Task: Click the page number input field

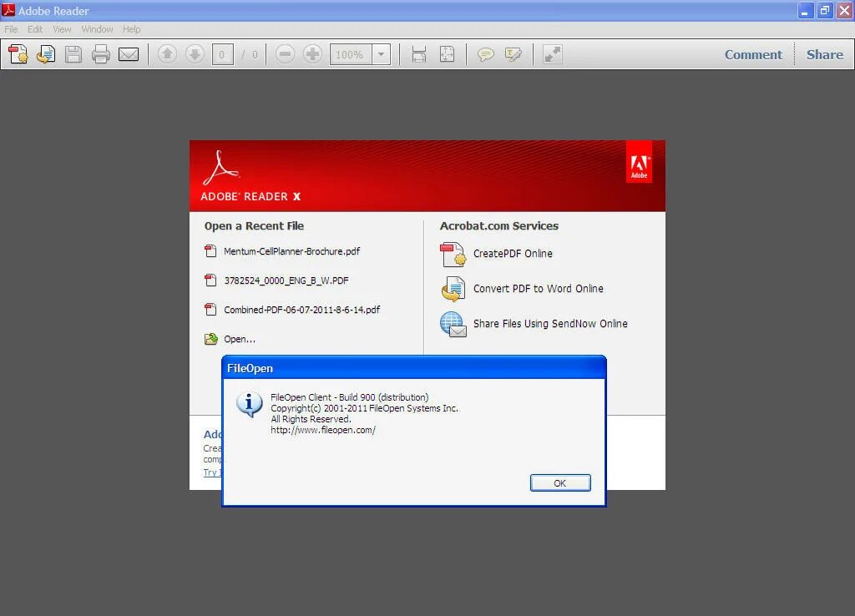Action: pyautogui.click(x=222, y=54)
